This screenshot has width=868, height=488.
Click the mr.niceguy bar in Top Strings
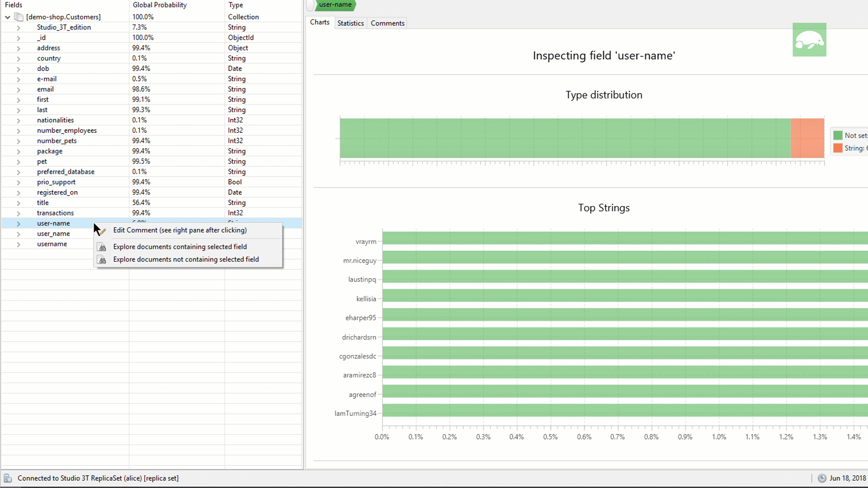tap(625, 257)
